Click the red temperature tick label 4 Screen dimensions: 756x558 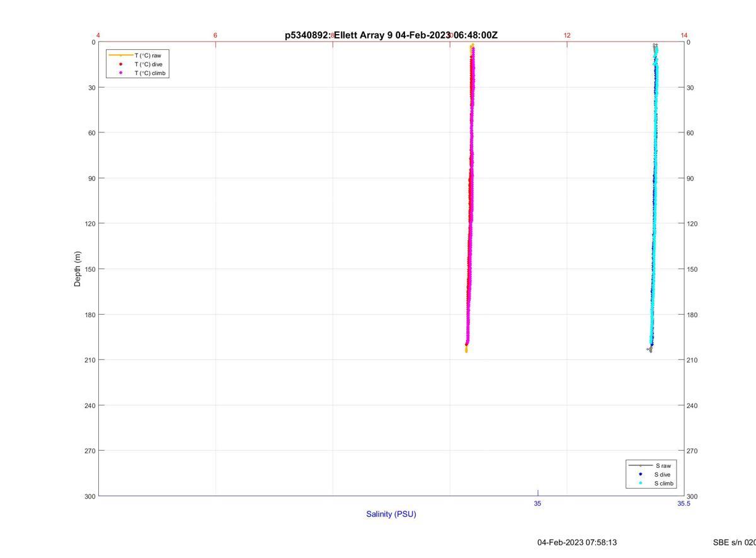click(98, 35)
